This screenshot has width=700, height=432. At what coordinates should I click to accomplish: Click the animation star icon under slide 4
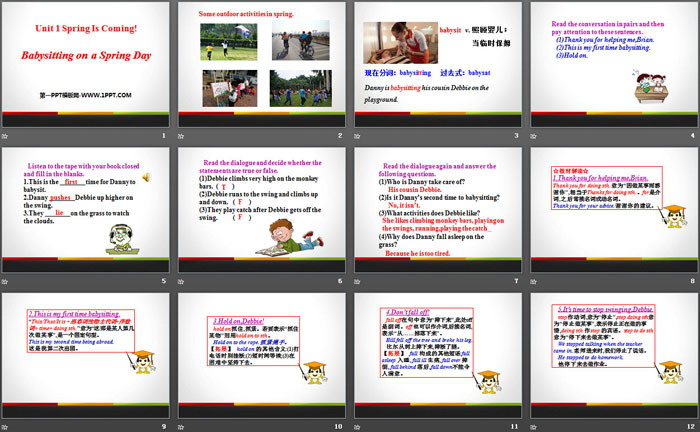click(x=533, y=136)
